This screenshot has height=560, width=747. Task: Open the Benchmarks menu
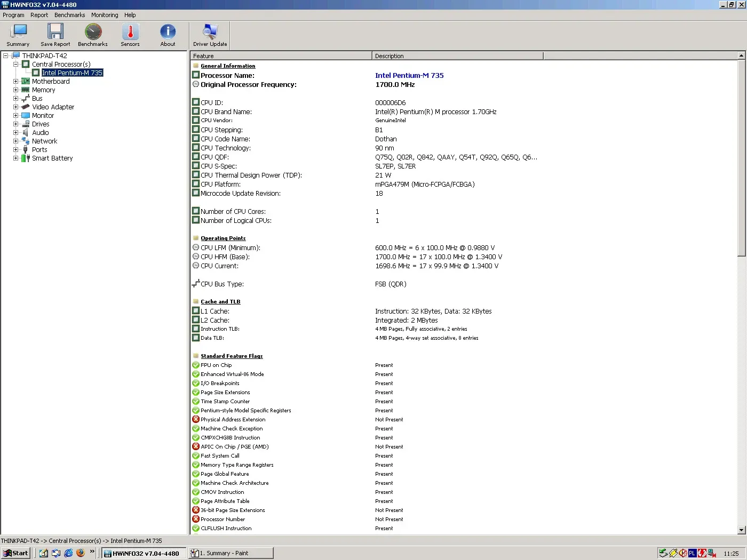[x=69, y=15]
